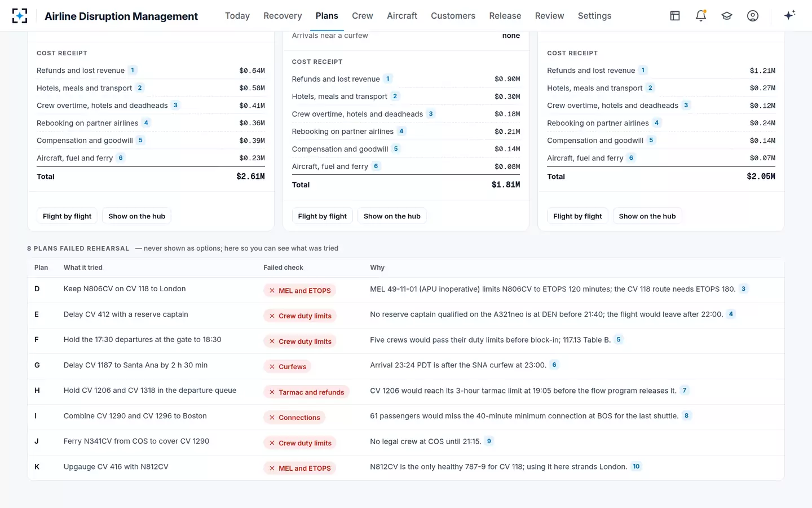The image size is (812, 508).
Task: Click the 'Upgauge CV 416 with N812CV' row text
Action: (116, 467)
